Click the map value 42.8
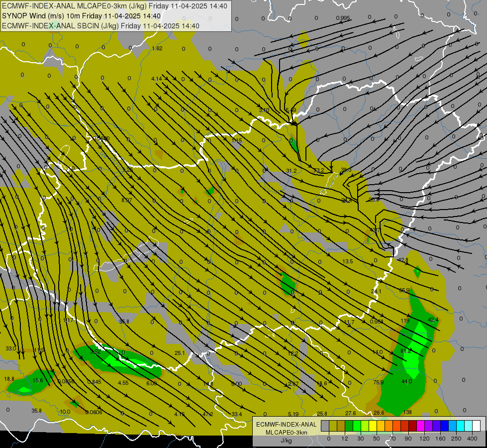487x448 pixels. pyautogui.click(x=403, y=260)
